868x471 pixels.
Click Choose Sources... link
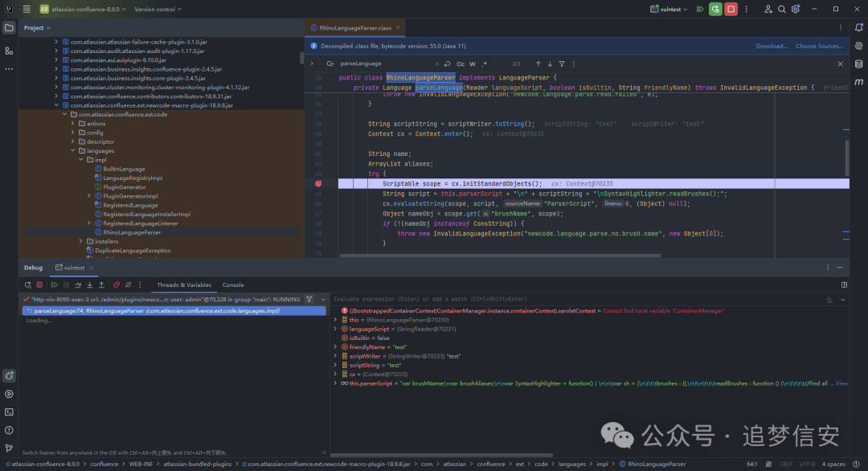click(x=819, y=46)
